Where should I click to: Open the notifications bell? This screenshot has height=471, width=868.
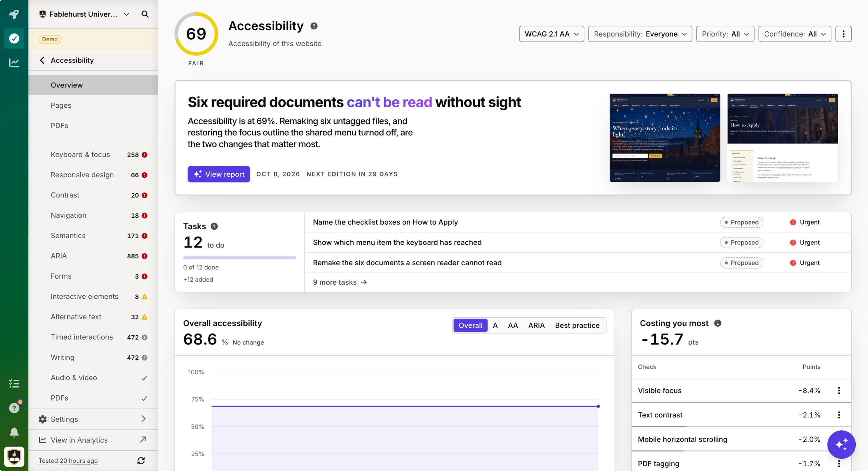click(14, 432)
